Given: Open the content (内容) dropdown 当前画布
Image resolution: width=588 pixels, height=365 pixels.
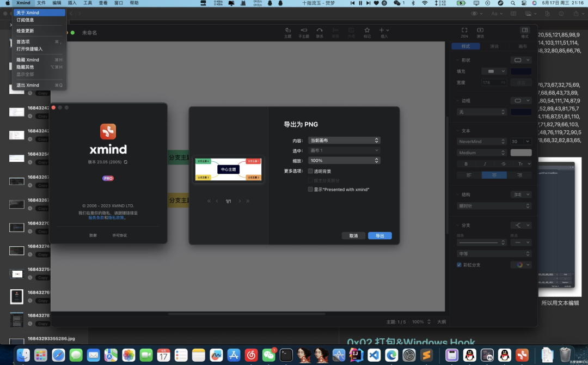Looking at the screenshot, I should point(344,141).
